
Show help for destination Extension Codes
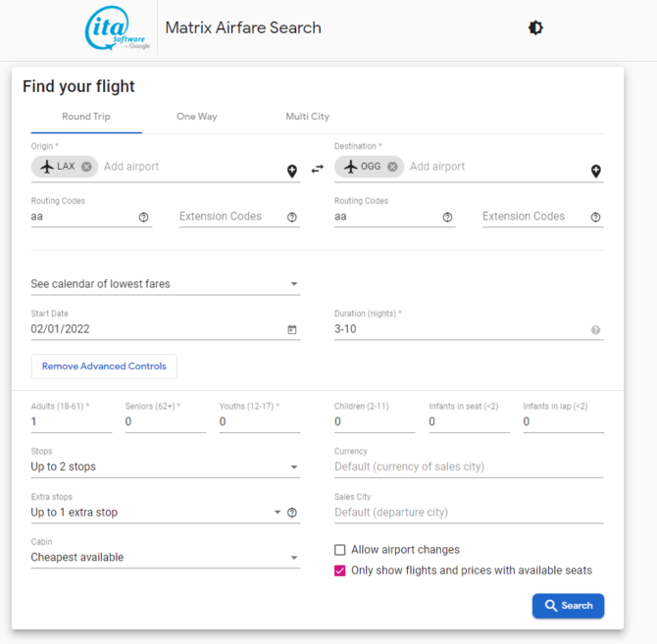point(595,217)
